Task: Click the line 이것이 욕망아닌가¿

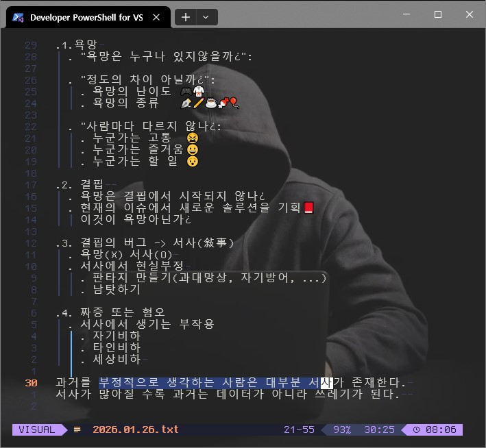Action: (x=136, y=219)
